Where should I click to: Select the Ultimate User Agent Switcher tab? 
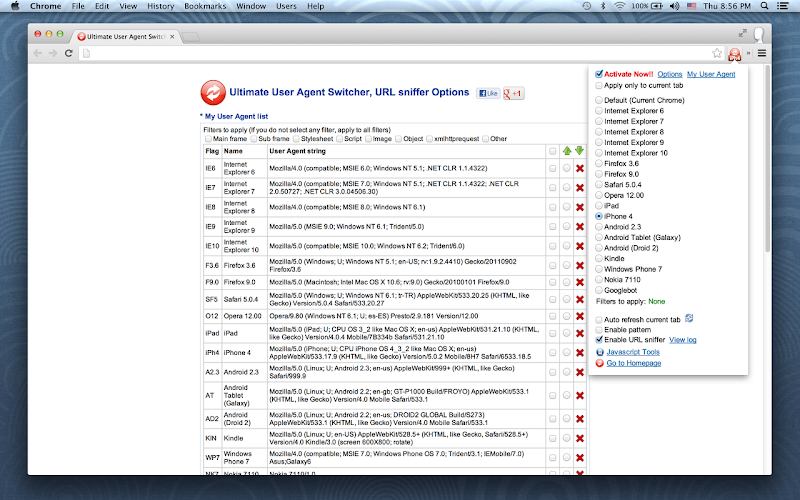click(126, 37)
